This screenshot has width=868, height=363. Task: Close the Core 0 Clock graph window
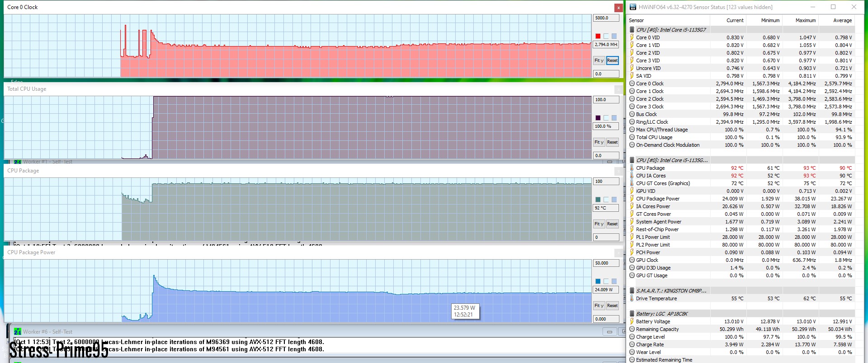coord(618,8)
